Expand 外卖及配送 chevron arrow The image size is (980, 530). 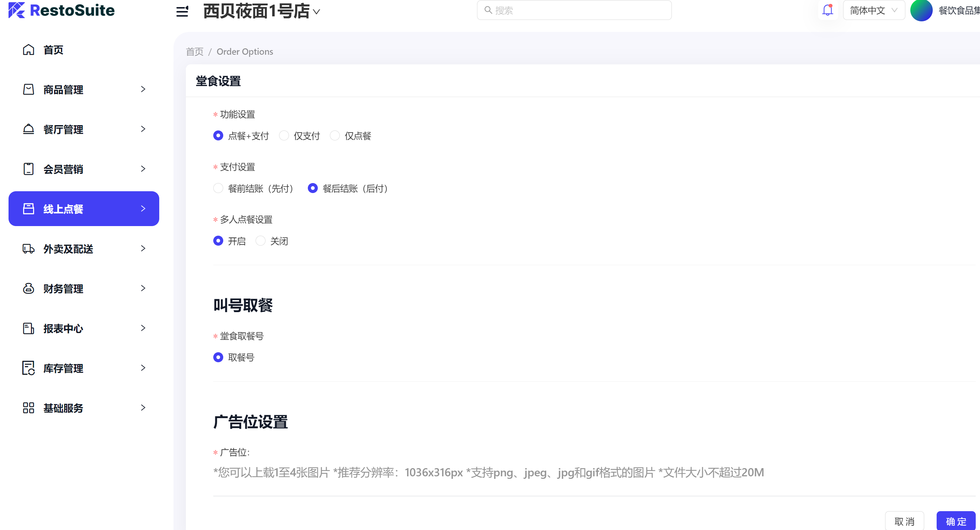click(143, 248)
